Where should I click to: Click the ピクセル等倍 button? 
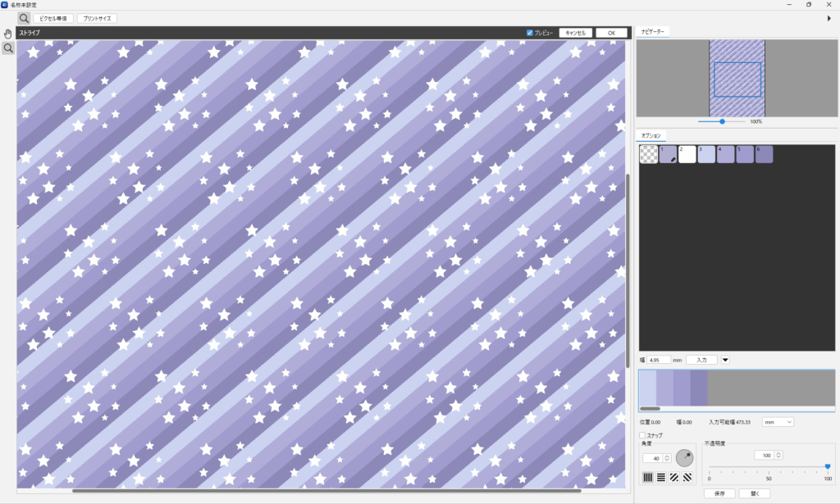[53, 18]
